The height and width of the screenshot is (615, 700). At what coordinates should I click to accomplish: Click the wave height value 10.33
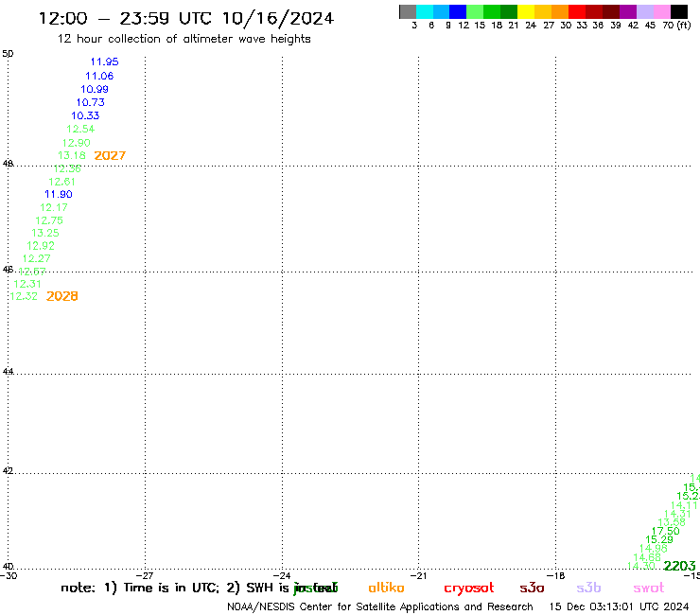[85, 115]
